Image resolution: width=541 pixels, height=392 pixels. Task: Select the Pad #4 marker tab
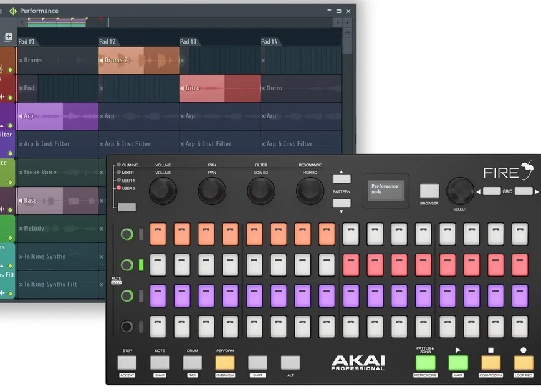pyautogui.click(x=270, y=41)
